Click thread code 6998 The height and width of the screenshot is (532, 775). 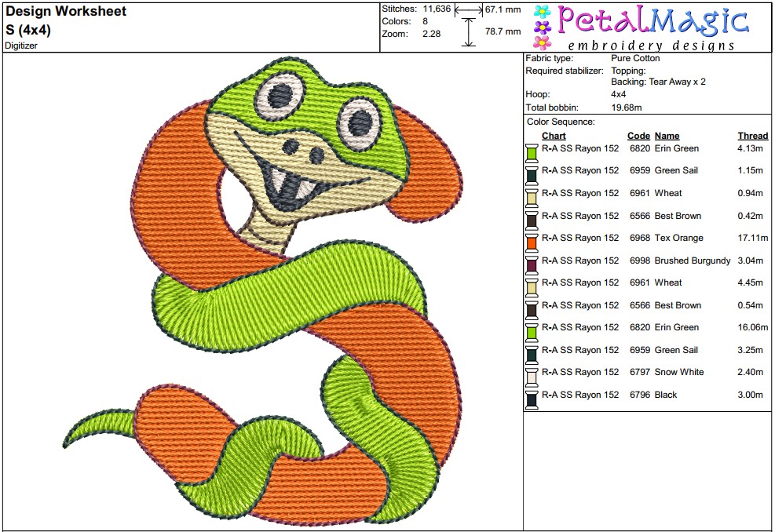[640, 261]
